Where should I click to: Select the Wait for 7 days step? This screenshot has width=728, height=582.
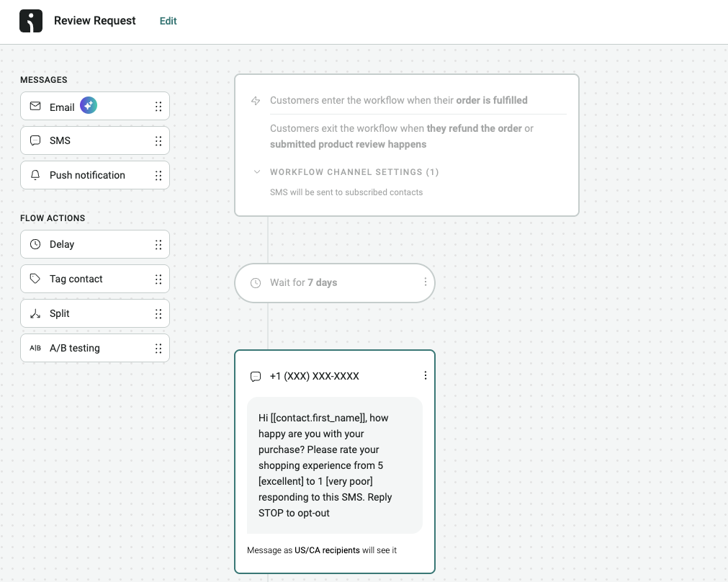point(335,283)
